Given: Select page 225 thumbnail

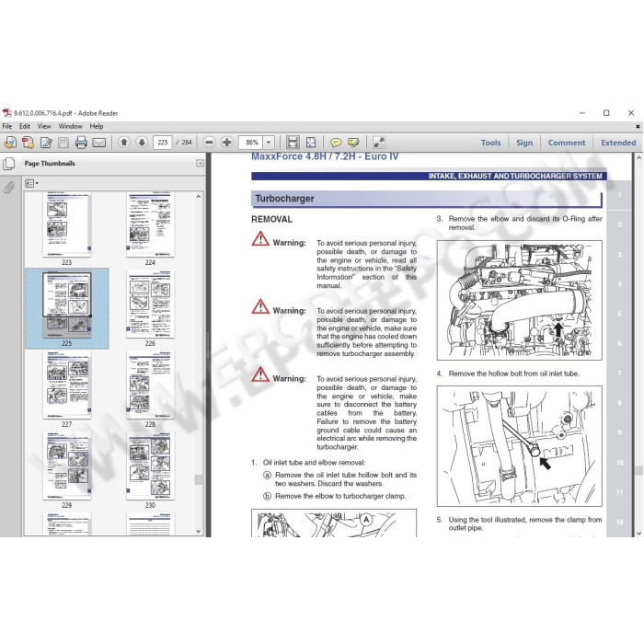Looking at the screenshot, I should (x=66, y=305).
